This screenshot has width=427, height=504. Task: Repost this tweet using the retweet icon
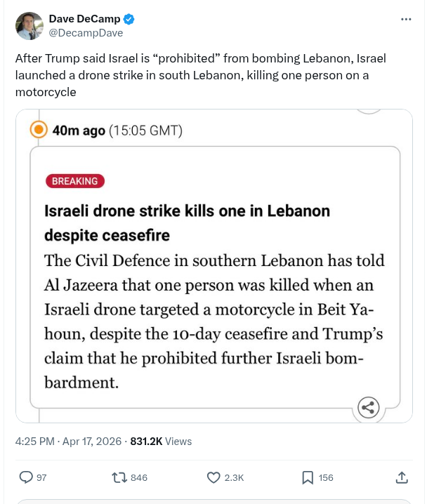click(120, 477)
